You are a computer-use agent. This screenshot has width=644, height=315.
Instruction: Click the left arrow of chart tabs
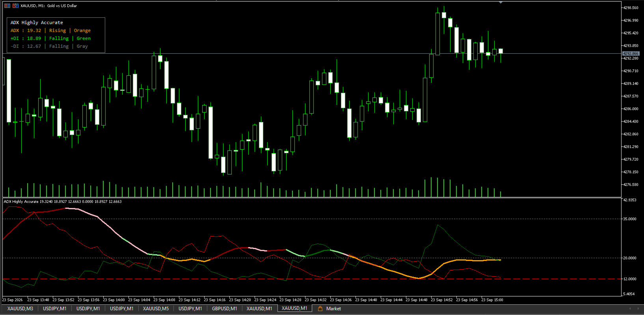pyautogui.click(x=630, y=309)
